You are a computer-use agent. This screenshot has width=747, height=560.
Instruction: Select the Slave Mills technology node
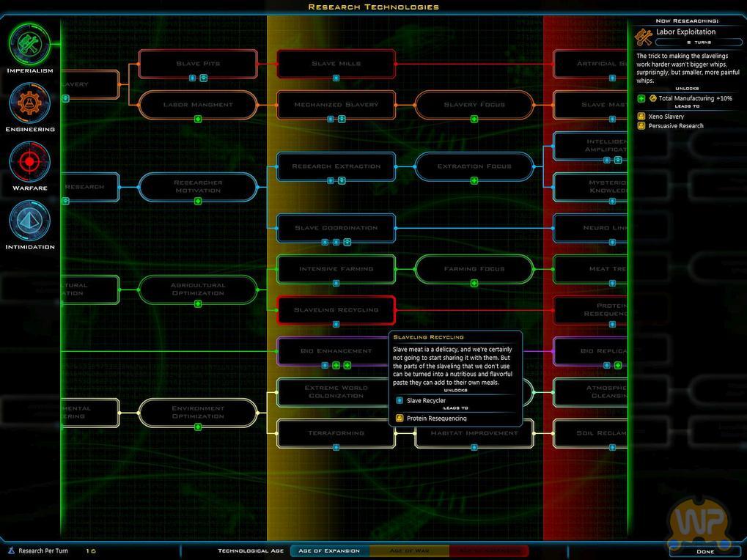pos(336,64)
